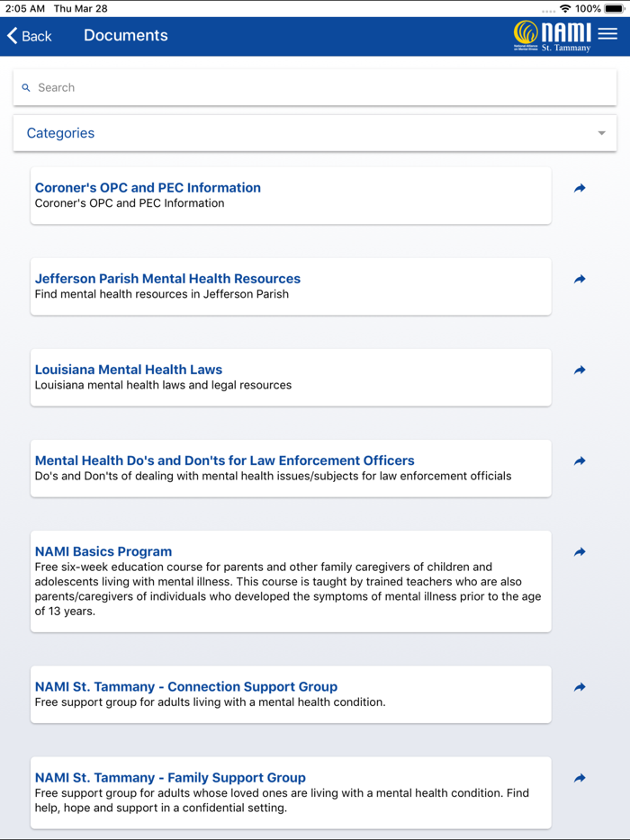Click the time in the status bar
This screenshot has width=630, height=840.
[x=25, y=9]
